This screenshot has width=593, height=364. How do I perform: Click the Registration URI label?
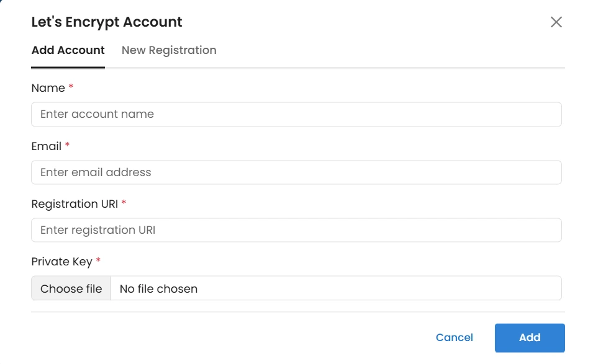tap(75, 204)
